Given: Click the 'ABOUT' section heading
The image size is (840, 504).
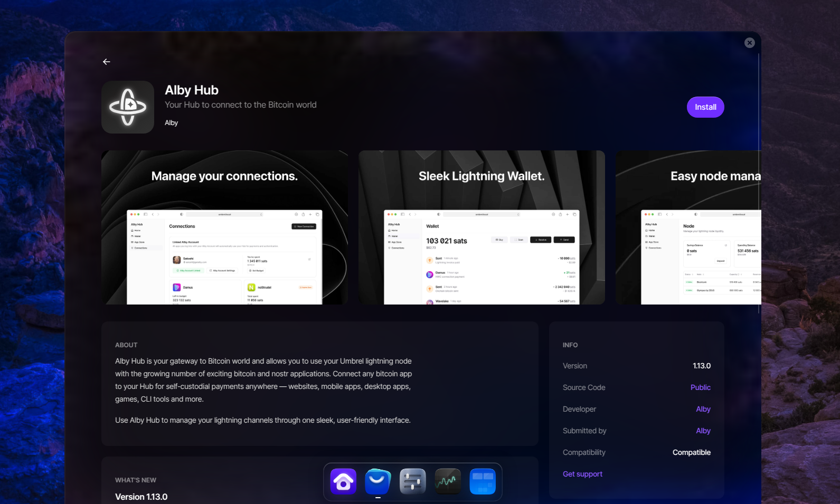Looking at the screenshot, I should click(x=126, y=345).
